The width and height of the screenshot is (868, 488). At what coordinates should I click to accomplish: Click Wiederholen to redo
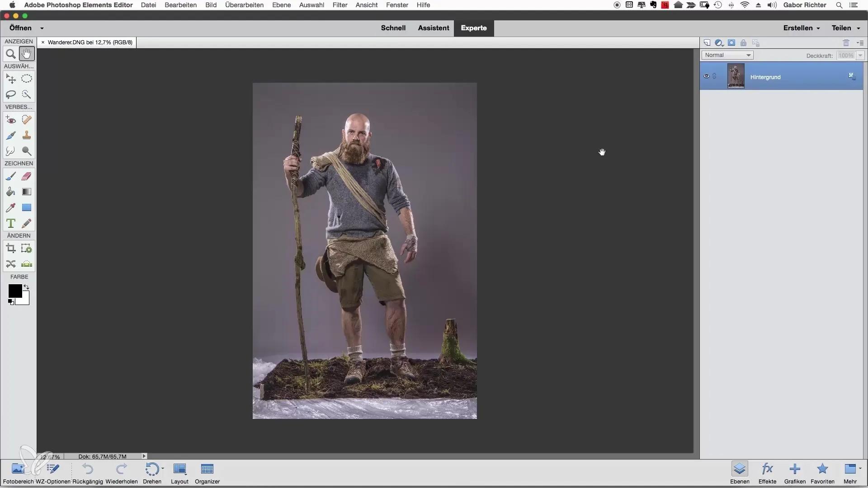click(x=122, y=473)
